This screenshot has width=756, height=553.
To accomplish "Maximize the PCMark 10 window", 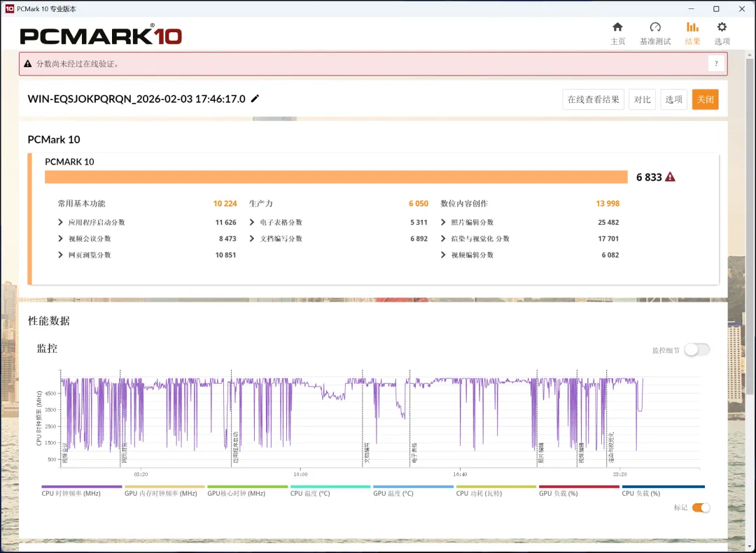I will 717,8.
